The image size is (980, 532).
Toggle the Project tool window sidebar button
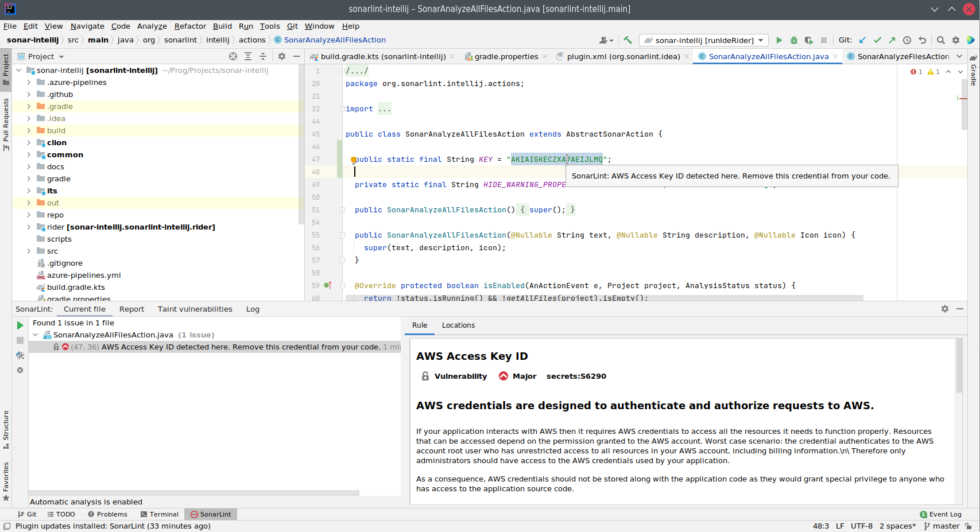6,69
